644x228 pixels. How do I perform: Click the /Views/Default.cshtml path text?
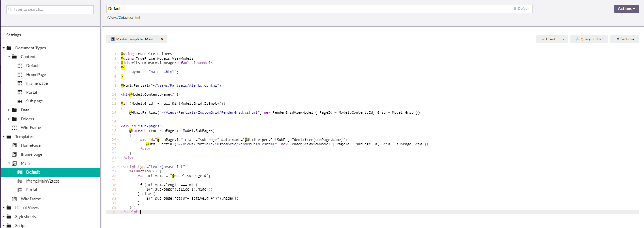point(124,18)
